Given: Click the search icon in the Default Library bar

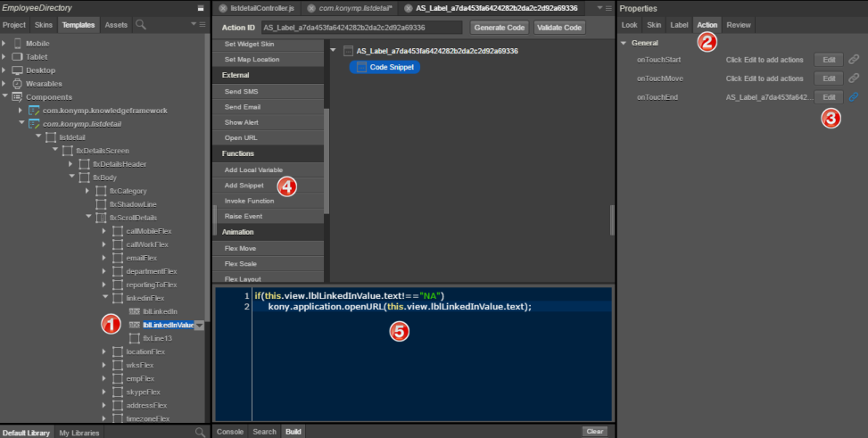Looking at the screenshot, I should click(x=201, y=432).
